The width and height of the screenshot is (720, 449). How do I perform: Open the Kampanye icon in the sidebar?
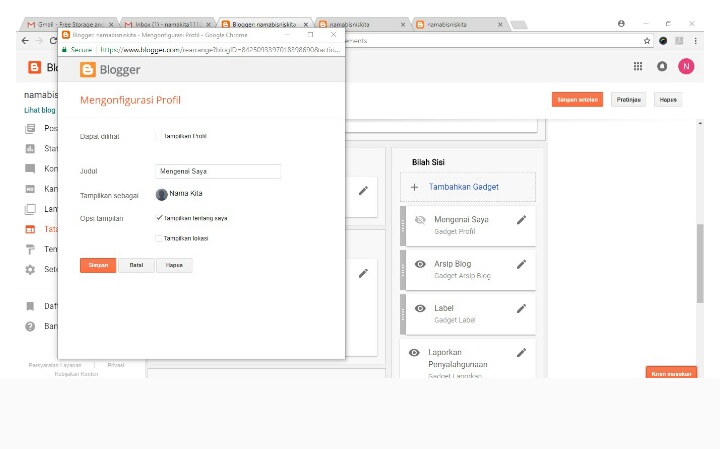coord(30,189)
